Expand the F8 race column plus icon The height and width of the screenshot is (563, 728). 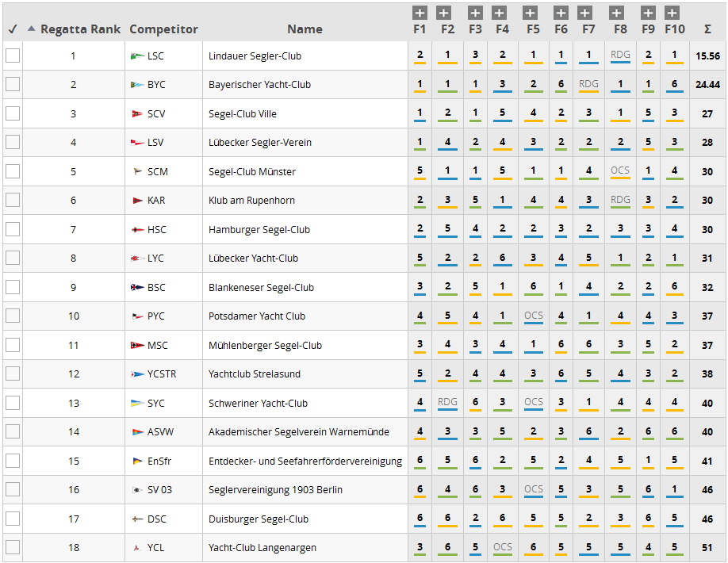coord(616,13)
